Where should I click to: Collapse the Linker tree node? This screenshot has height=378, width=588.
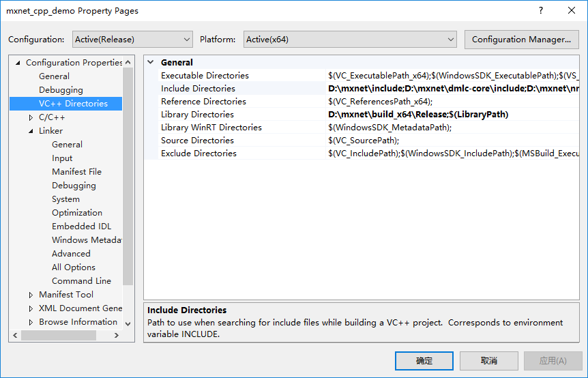click(x=31, y=131)
